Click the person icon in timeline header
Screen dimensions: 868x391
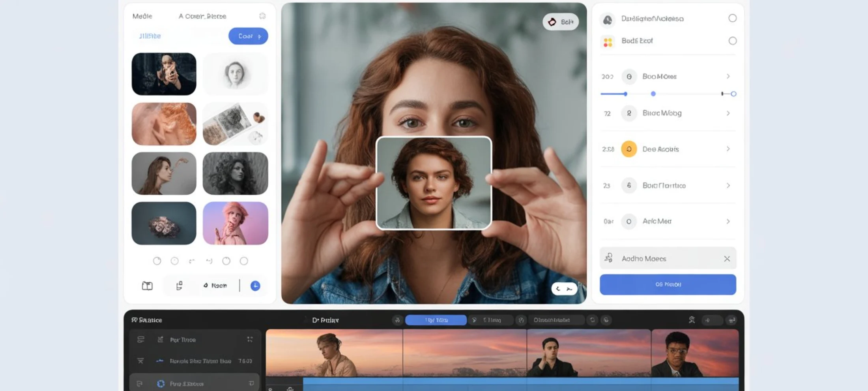[692, 320]
